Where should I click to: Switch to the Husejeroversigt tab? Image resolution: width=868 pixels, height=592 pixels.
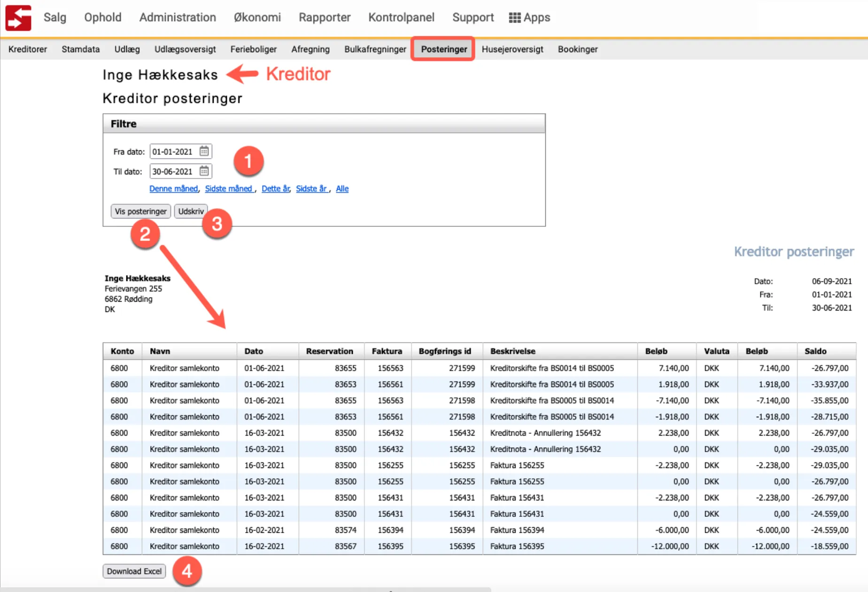pyautogui.click(x=512, y=49)
